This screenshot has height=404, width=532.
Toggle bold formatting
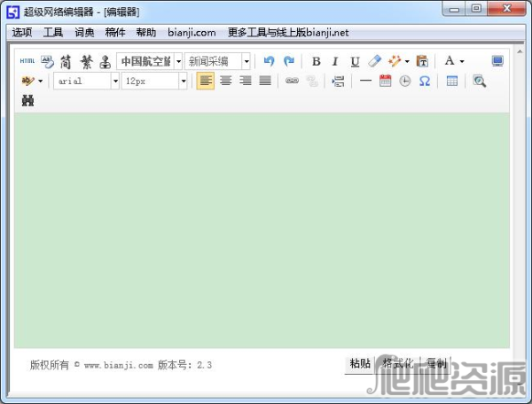tap(317, 61)
